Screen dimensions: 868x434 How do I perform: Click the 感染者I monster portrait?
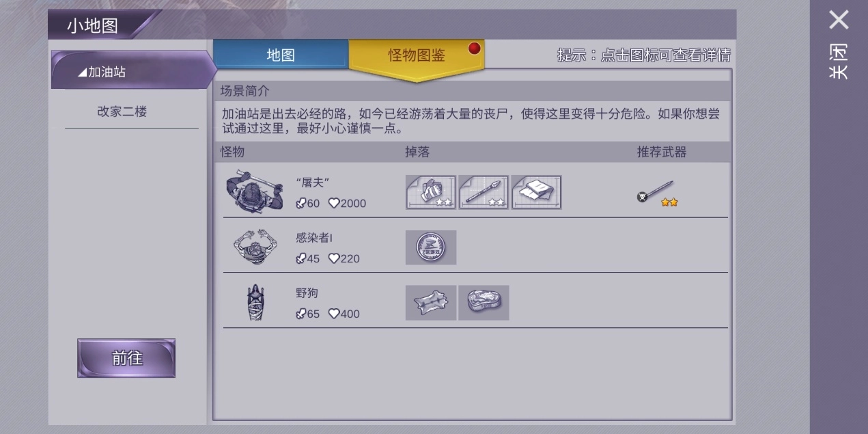[255, 247]
